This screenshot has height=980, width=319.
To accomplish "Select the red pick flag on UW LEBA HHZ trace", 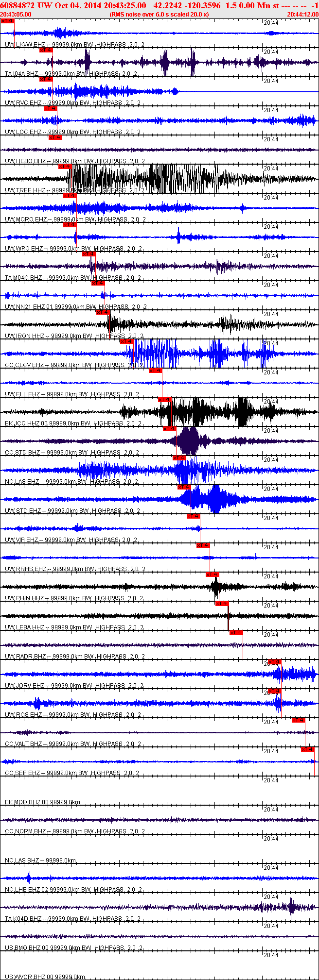I will click(x=222, y=604).
